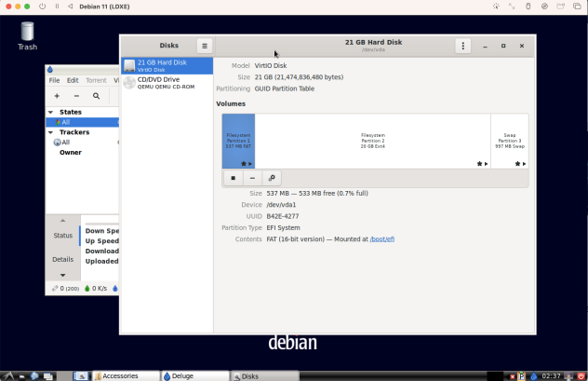The image size is (588, 381).
Task: Collapse the Trackers section in Deluge
Action: tap(52, 132)
